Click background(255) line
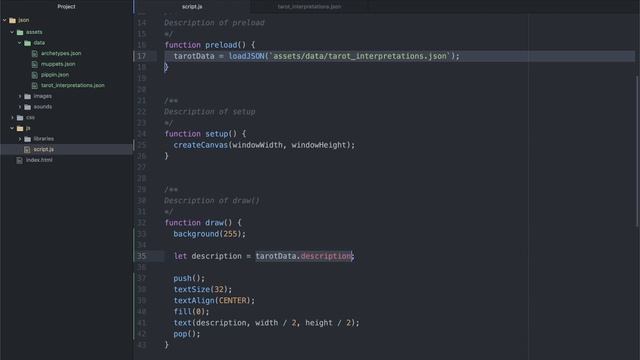This screenshot has width=640, height=360. click(209, 234)
